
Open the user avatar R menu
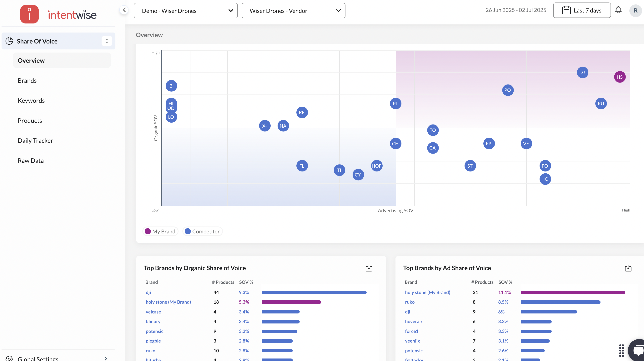click(635, 11)
